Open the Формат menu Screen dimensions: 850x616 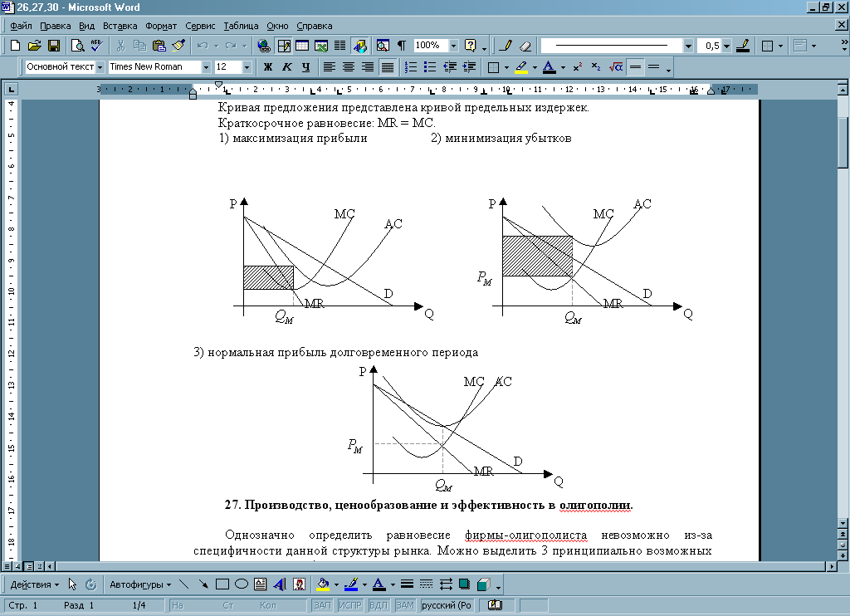click(161, 26)
